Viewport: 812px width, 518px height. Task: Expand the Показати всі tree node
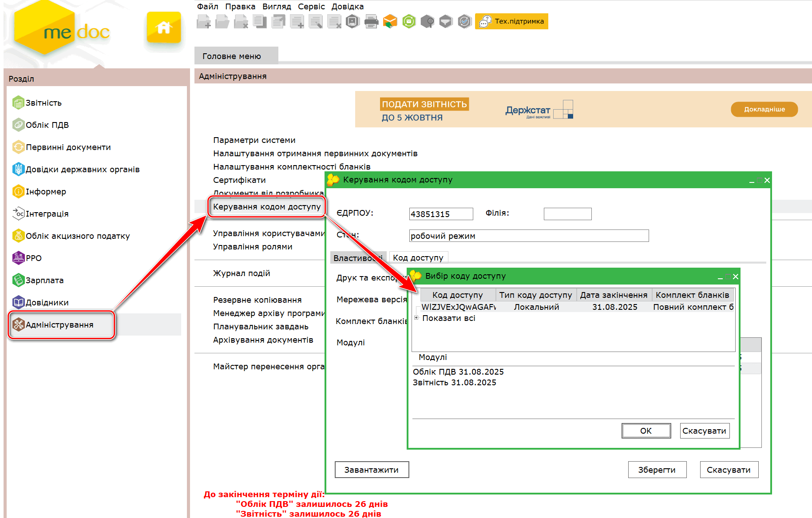click(x=416, y=318)
